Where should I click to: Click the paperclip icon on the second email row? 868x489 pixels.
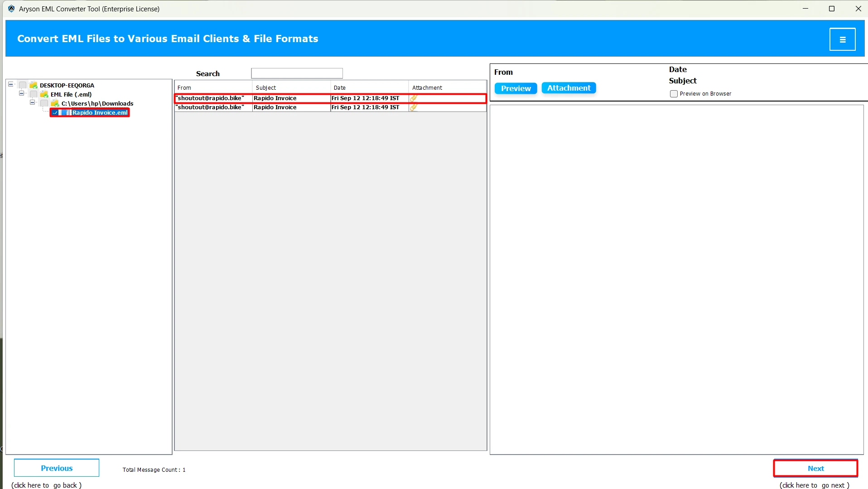coord(414,107)
